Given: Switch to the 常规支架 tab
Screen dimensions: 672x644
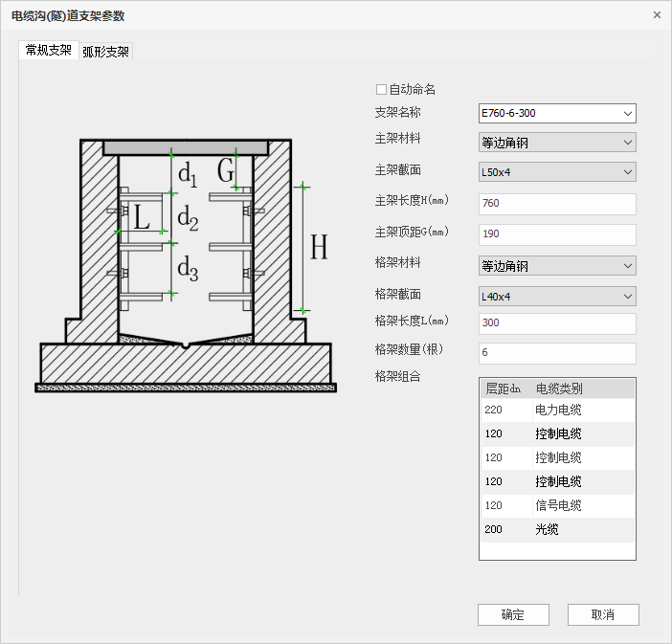Looking at the screenshot, I should pyautogui.click(x=49, y=50).
